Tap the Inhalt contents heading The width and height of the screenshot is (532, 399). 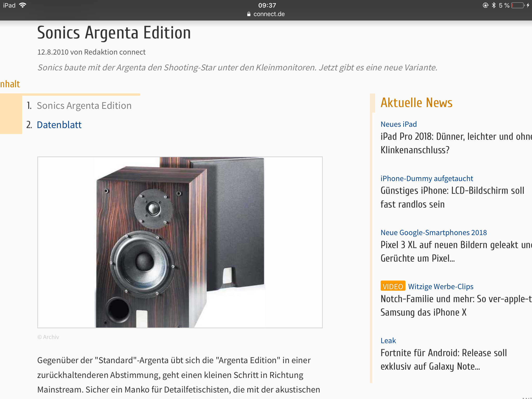10,84
